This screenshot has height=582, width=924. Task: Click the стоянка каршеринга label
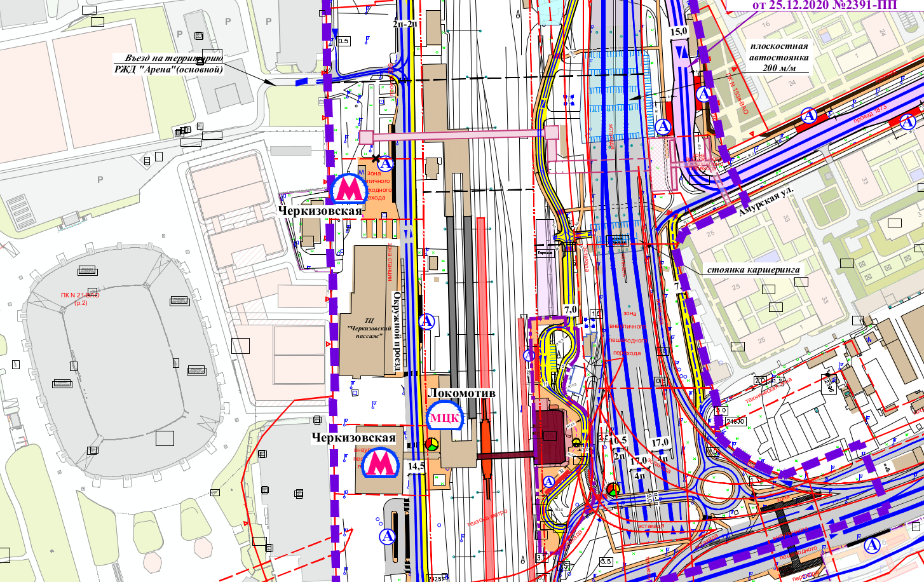pos(754,269)
